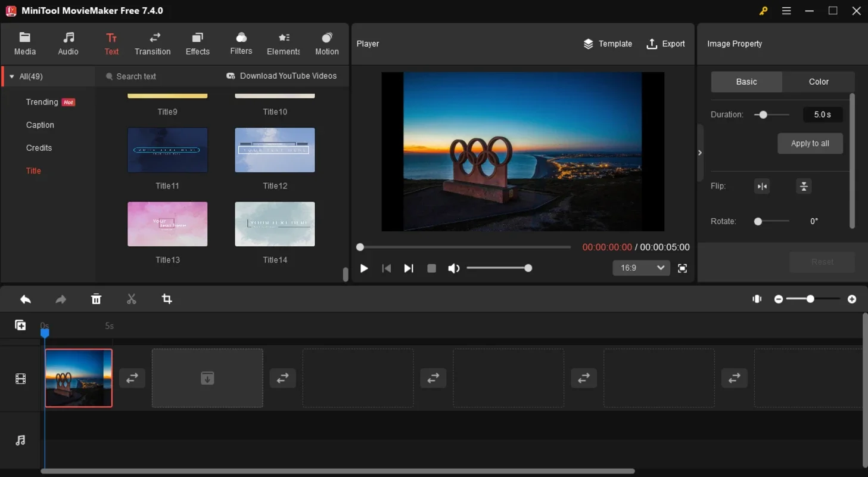
Task: Click the Export button
Action: [x=666, y=44]
